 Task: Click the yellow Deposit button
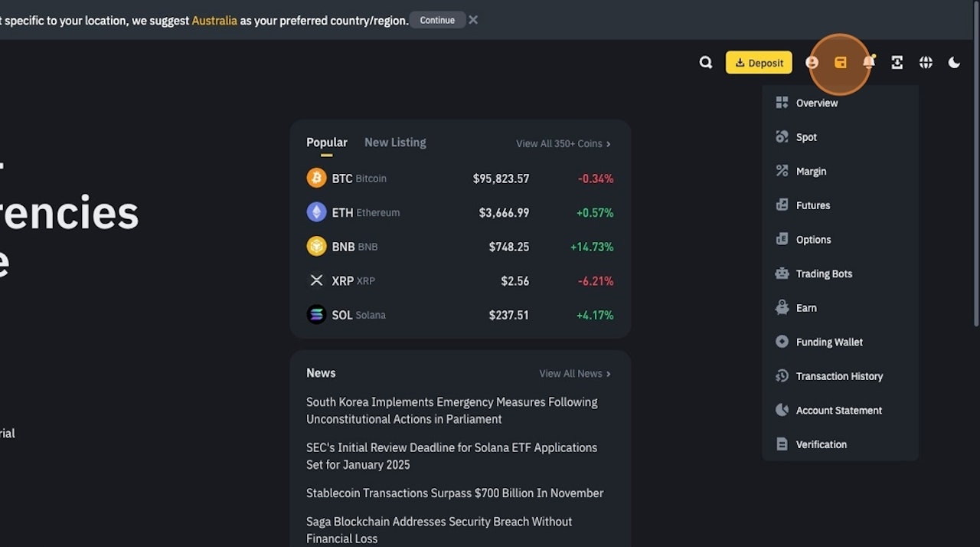coord(759,62)
